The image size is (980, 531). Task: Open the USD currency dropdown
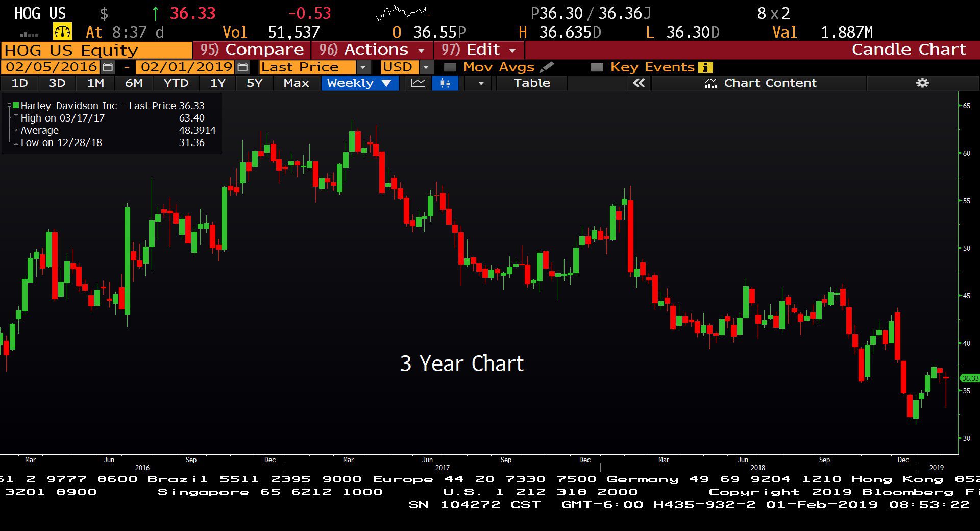point(426,67)
